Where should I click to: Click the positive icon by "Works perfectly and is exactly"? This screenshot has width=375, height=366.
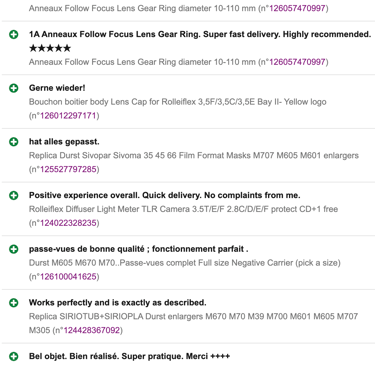14,303
